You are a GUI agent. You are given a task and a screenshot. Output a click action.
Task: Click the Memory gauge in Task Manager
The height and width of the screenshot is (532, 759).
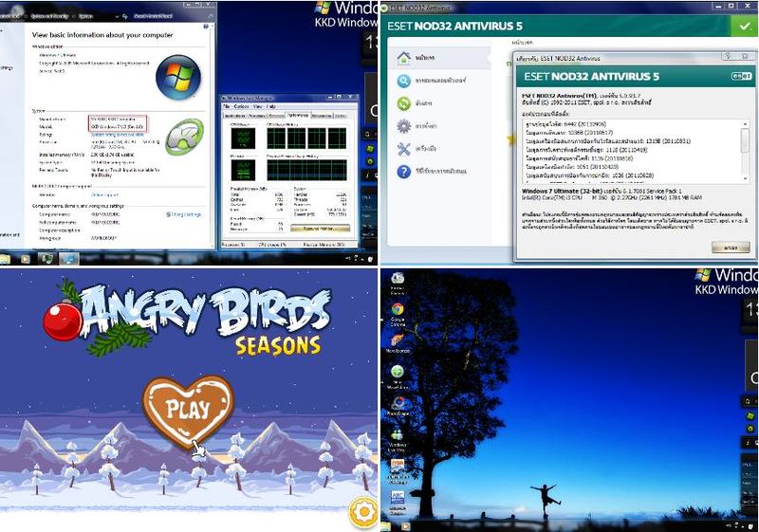click(x=243, y=171)
